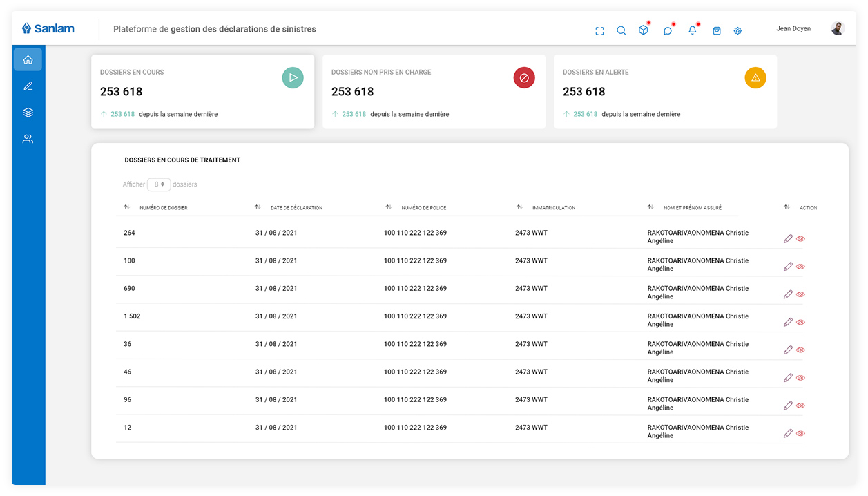
Task: Open the layers stack icon in sidebar
Action: [28, 113]
